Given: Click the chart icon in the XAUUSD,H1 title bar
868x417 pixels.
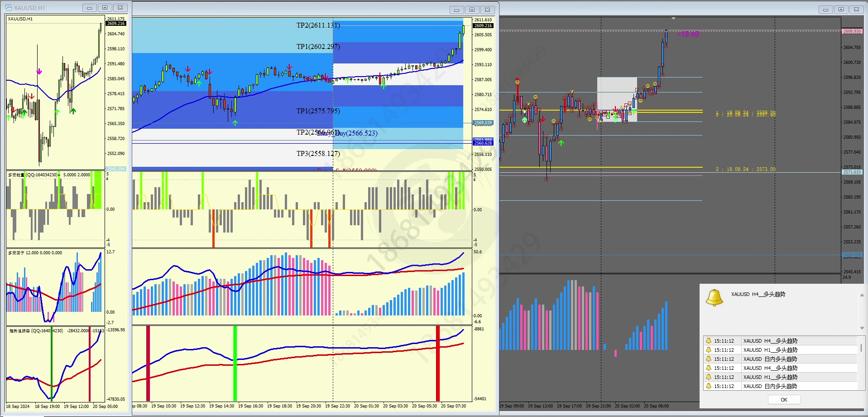Looking at the screenshot, I should 9,8.
